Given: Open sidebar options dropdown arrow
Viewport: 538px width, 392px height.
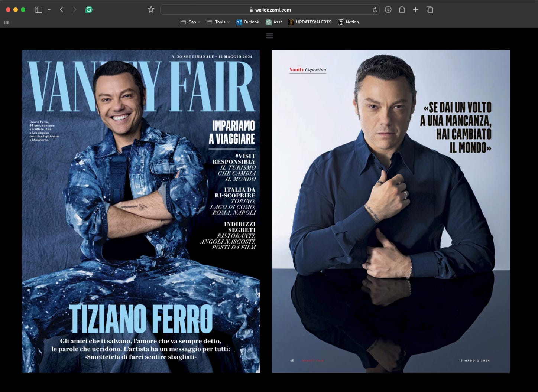Looking at the screenshot, I should click(49, 10).
